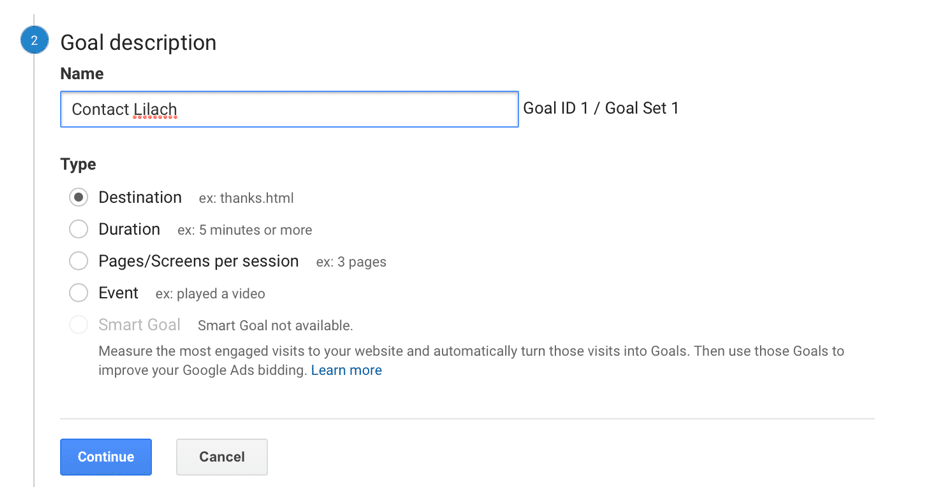The width and height of the screenshot is (939, 489).
Task: Click the disabled Smart Goal radio button
Action: pos(78,324)
